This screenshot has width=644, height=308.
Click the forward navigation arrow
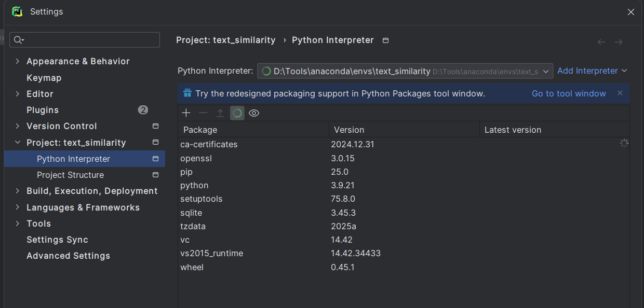click(x=619, y=41)
